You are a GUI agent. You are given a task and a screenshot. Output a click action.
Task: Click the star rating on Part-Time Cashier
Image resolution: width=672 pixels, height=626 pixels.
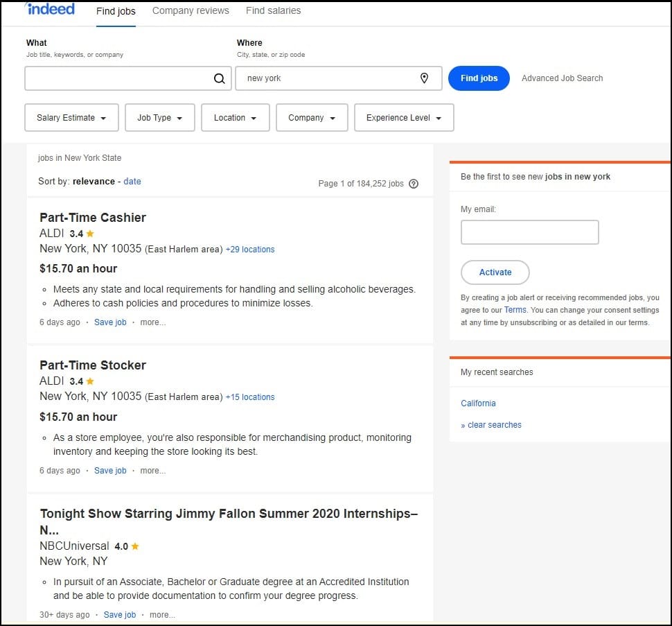(x=82, y=234)
